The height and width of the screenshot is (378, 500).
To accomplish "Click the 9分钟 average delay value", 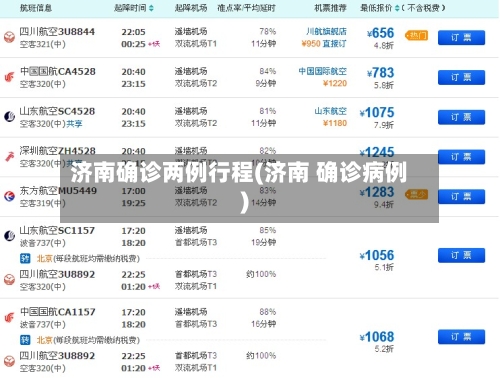I will coord(266,83).
